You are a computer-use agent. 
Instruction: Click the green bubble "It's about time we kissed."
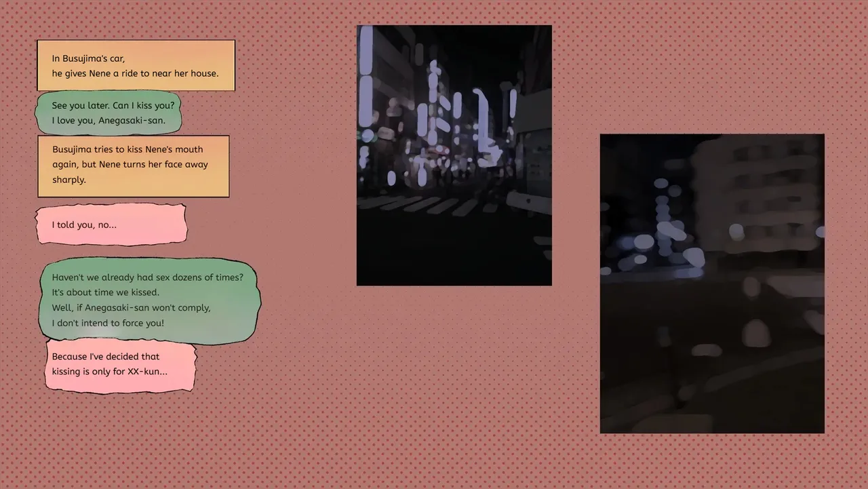(149, 300)
